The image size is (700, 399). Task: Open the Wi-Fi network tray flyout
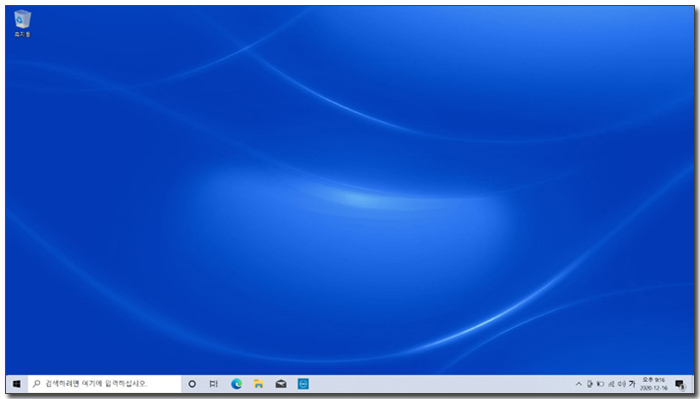point(611,384)
